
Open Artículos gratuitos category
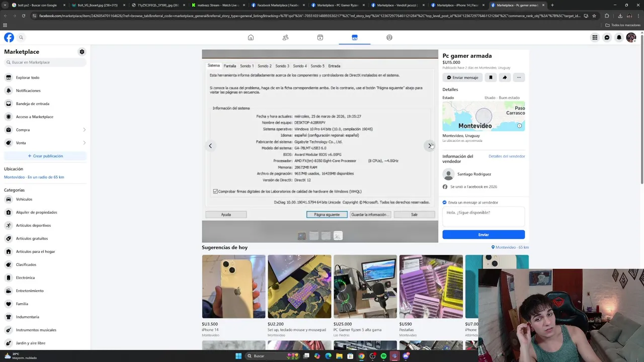click(x=45, y=238)
